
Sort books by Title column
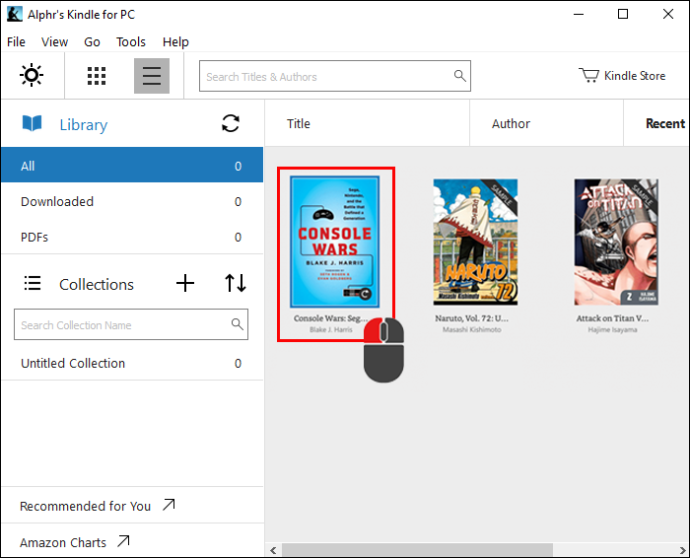pyautogui.click(x=367, y=124)
